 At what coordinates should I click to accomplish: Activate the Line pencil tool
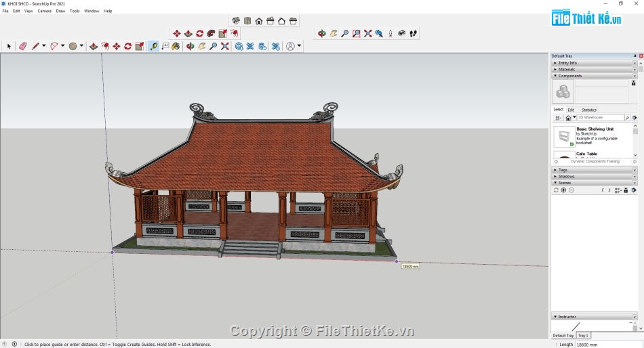click(x=35, y=46)
